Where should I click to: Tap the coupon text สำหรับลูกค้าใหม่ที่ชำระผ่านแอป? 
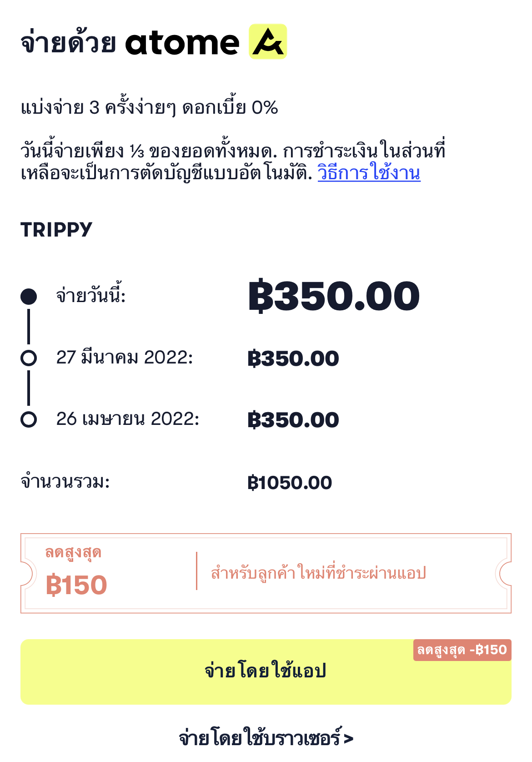[x=318, y=572]
